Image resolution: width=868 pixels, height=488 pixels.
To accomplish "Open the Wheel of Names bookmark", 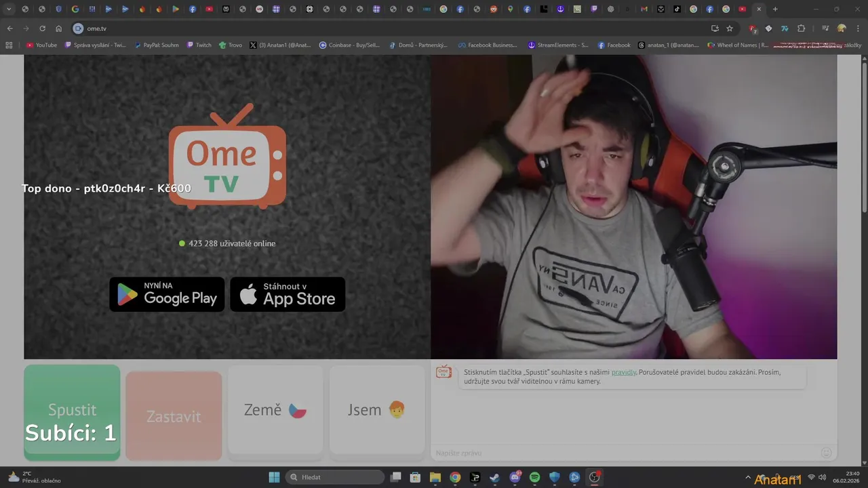I will (x=738, y=45).
